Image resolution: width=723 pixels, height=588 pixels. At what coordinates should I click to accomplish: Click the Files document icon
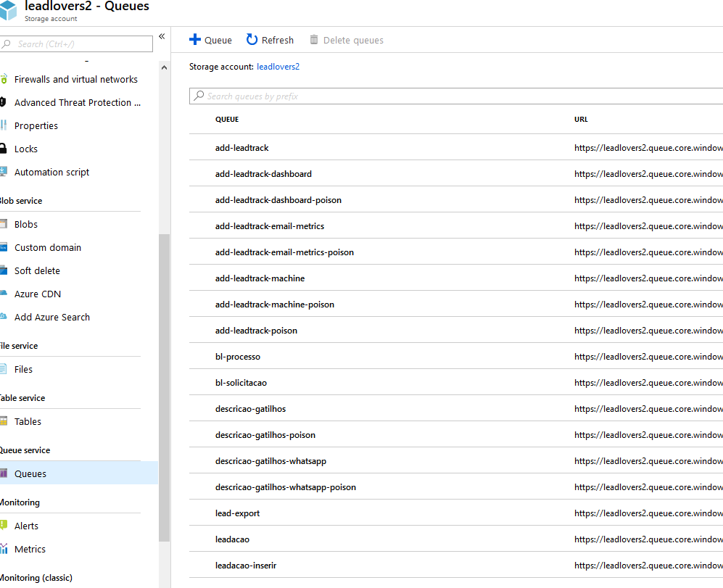click(x=3, y=369)
